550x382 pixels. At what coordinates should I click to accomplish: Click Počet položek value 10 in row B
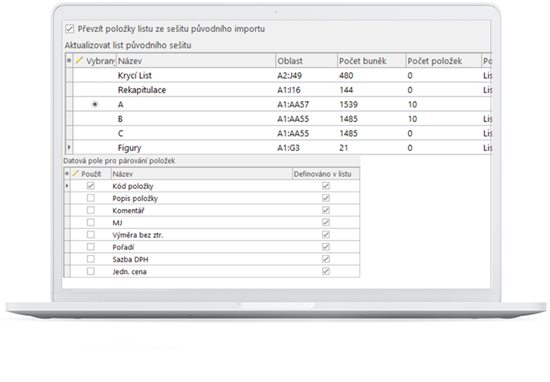[x=412, y=119]
